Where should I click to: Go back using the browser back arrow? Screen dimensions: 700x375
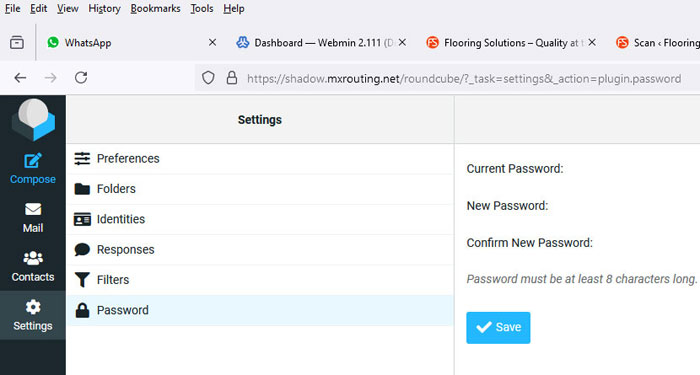pyautogui.click(x=20, y=78)
